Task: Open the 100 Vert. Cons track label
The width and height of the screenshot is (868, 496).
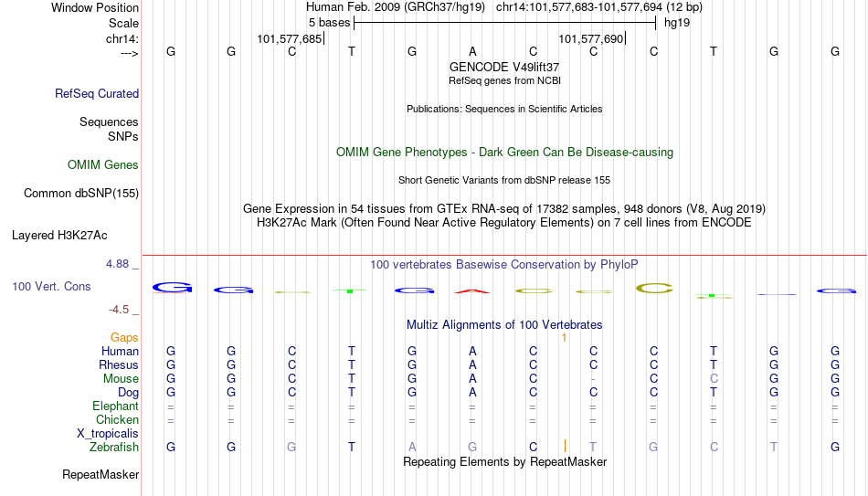Action: 51,286
